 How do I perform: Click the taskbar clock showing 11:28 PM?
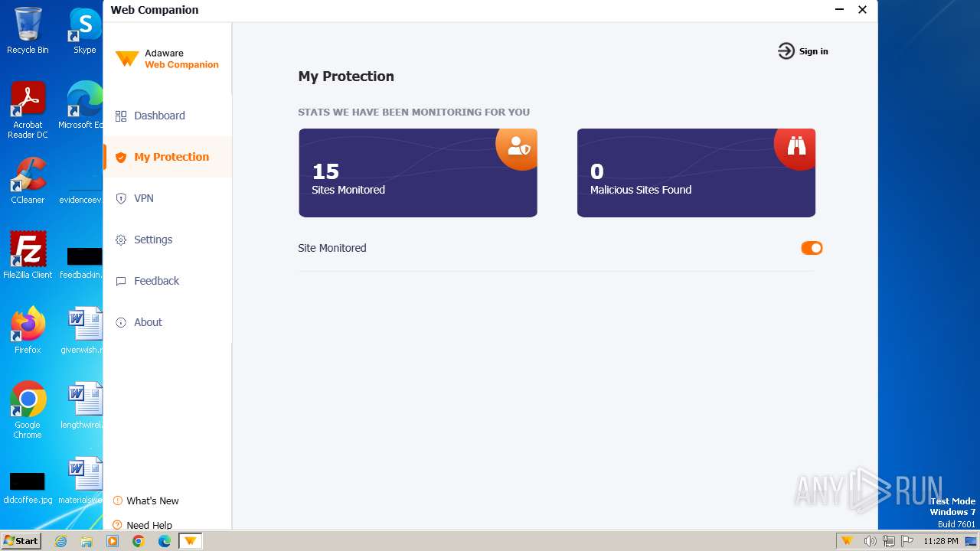(941, 541)
